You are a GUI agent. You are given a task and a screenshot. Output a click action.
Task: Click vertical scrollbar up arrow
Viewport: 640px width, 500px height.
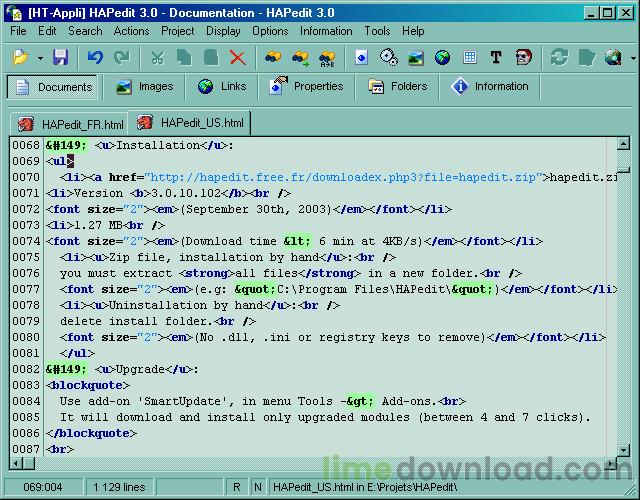623,144
